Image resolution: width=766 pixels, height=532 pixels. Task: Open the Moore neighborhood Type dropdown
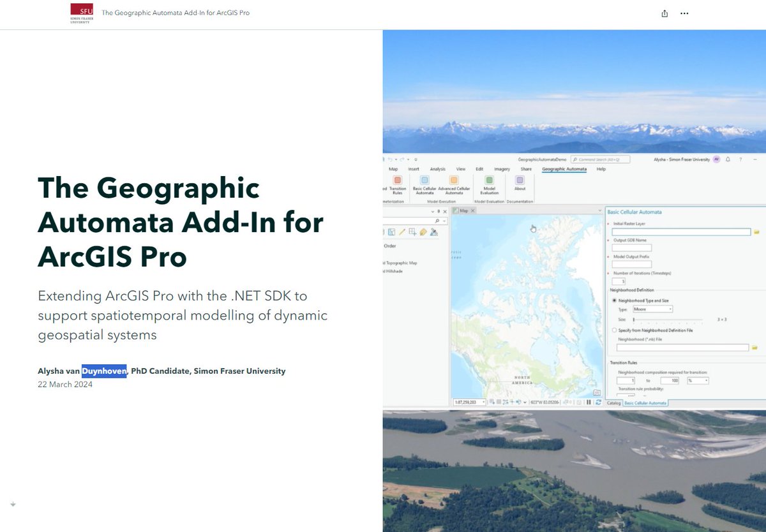(652, 309)
